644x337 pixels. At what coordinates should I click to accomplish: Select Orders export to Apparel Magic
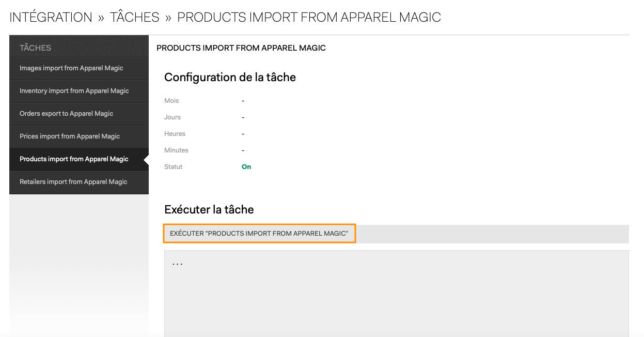(79, 114)
